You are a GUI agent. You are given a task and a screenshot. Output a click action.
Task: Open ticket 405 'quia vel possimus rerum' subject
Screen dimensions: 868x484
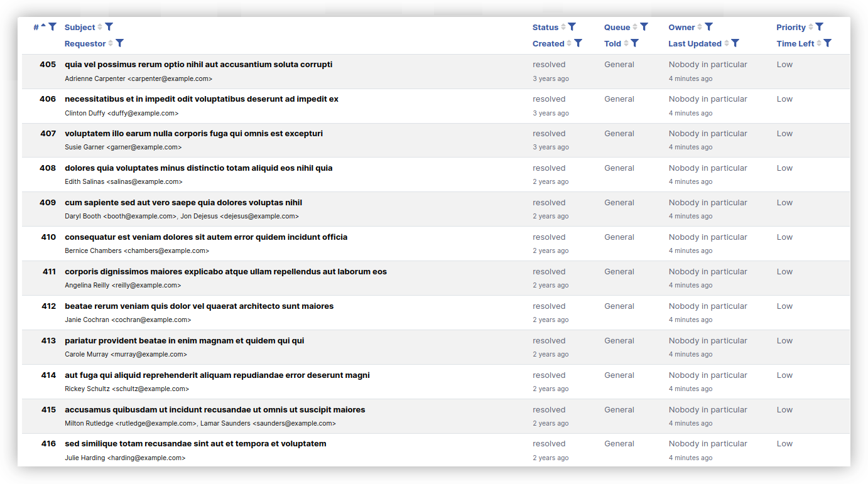(x=197, y=64)
